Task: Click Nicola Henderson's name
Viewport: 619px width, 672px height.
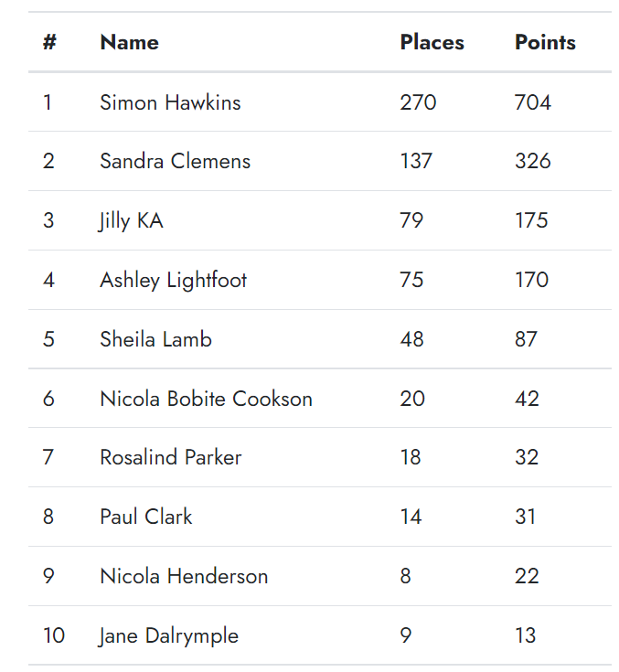Action: pyautogui.click(x=184, y=576)
